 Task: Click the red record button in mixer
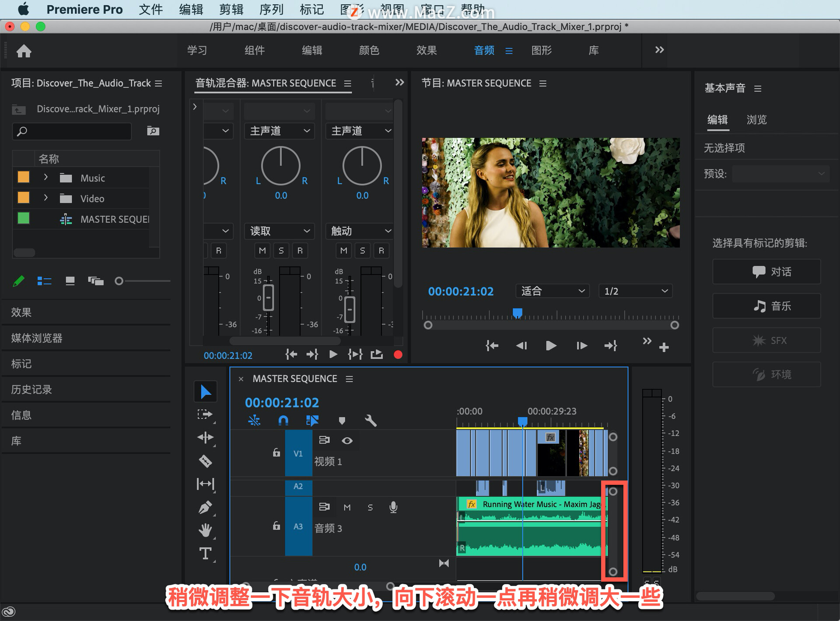coord(398,354)
